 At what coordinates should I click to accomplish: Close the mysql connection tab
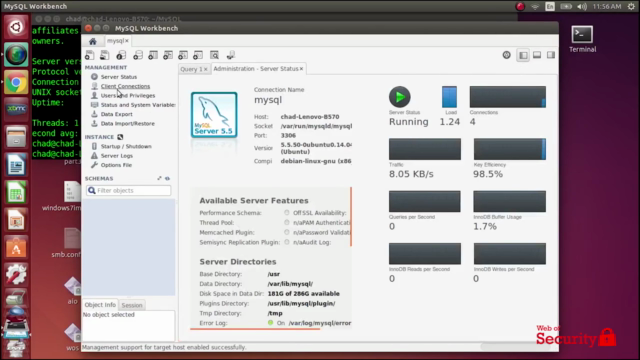[x=127, y=41]
